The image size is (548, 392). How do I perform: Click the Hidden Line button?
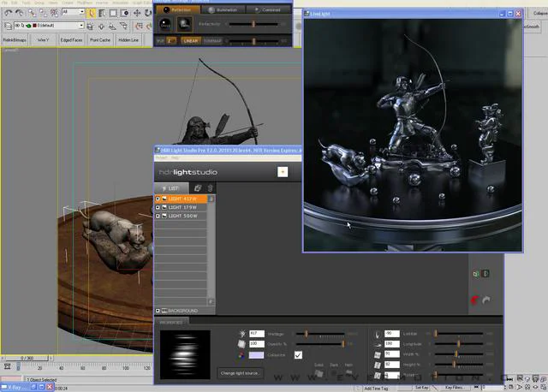click(128, 40)
